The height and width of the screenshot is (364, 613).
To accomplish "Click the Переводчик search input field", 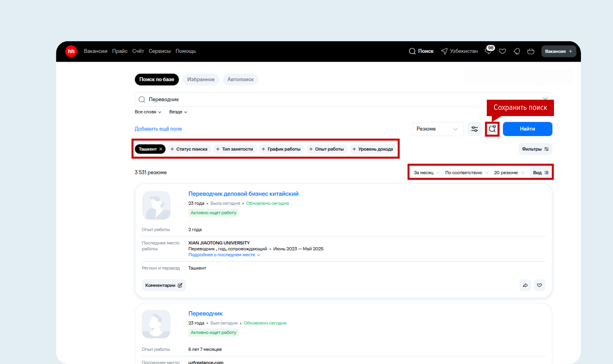I will tap(344, 99).
